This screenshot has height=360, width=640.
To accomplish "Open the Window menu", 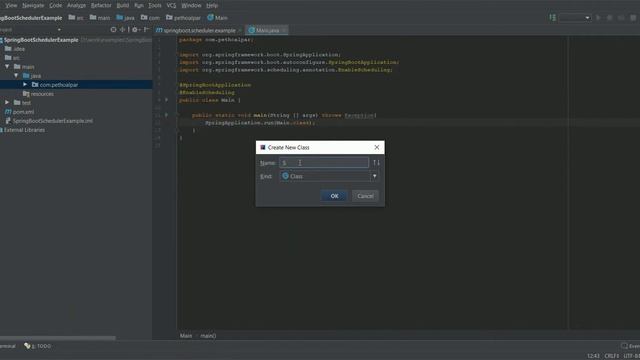I will (191, 5).
